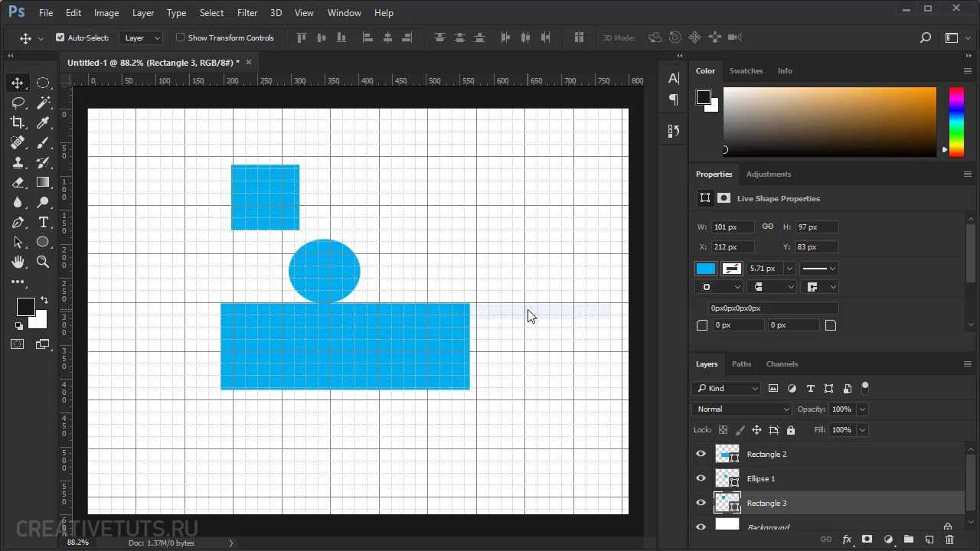Click the width W input field

[x=733, y=227]
